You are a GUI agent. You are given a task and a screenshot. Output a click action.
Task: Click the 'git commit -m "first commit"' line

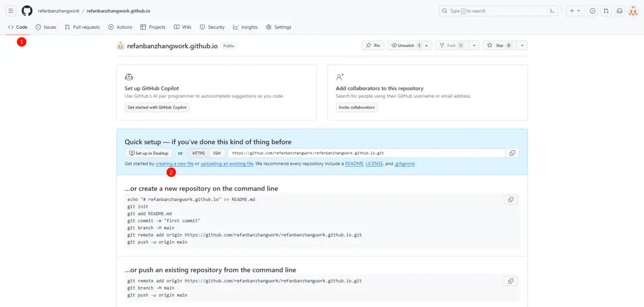tap(164, 221)
